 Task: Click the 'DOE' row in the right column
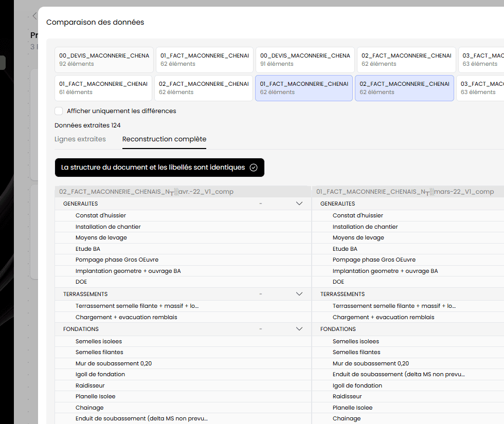tap(408, 282)
